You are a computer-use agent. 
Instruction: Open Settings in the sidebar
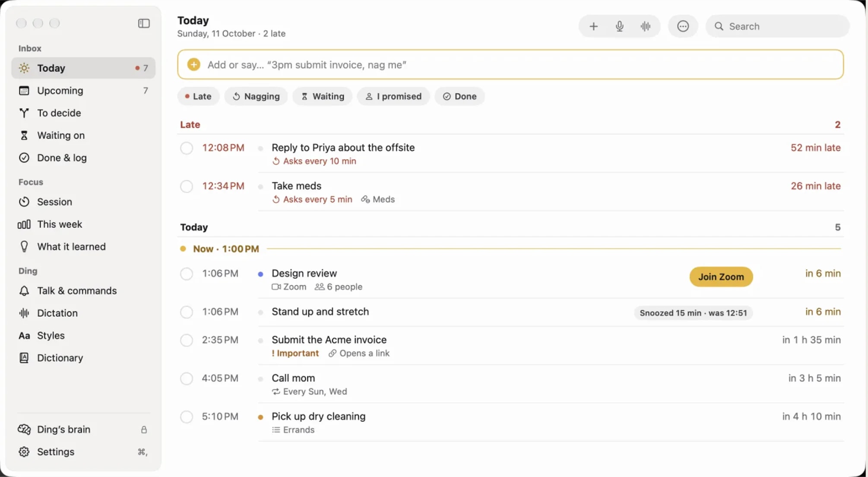tap(83, 452)
